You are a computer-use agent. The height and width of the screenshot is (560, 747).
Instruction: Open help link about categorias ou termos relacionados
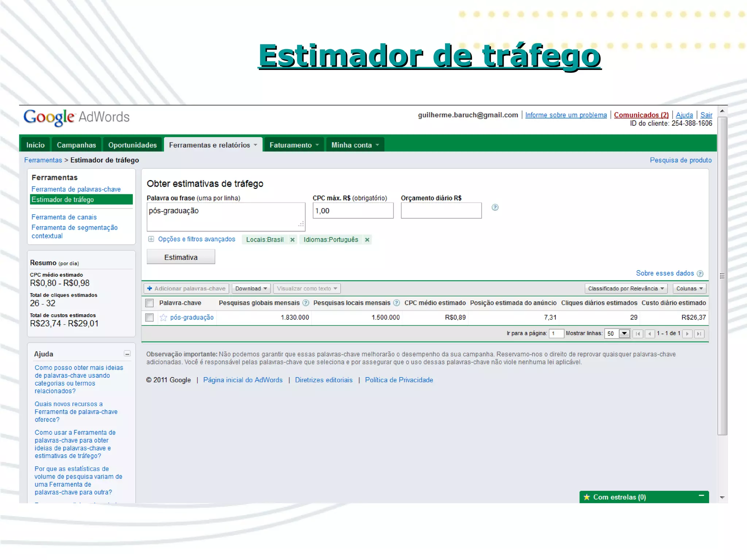click(x=79, y=380)
